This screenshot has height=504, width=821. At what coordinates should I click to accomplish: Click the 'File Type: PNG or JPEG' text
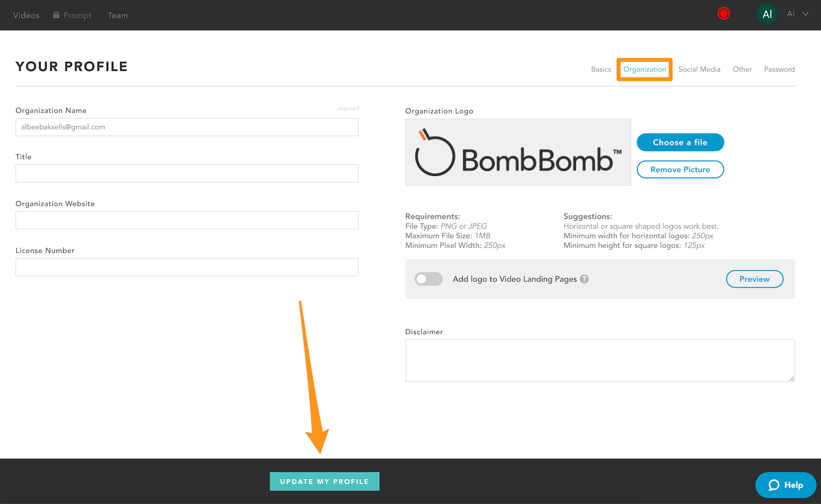pyautogui.click(x=446, y=226)
